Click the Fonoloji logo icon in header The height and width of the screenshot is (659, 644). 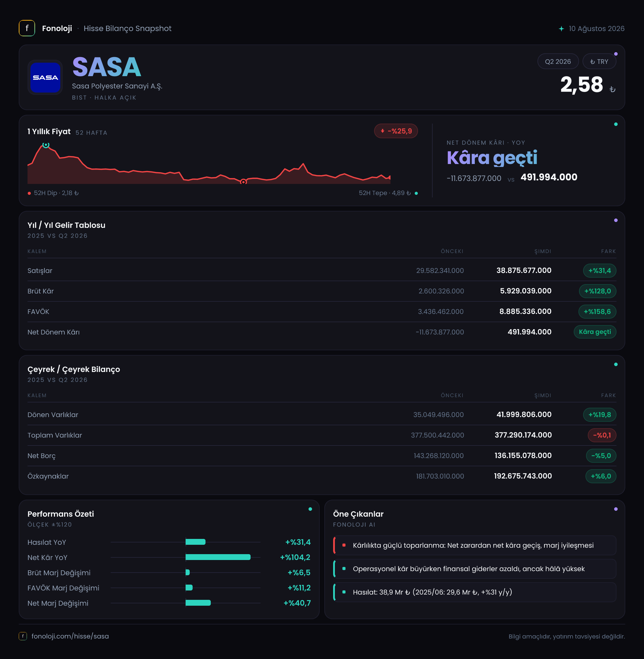click(x=27, y=28)
